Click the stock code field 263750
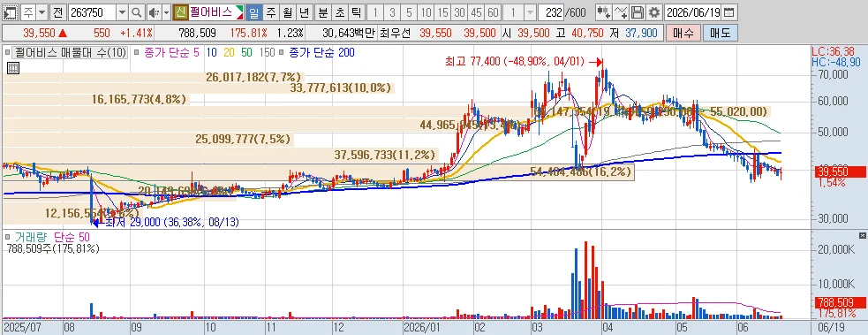Viewport: 868px width, 335px height. point(93,11)
